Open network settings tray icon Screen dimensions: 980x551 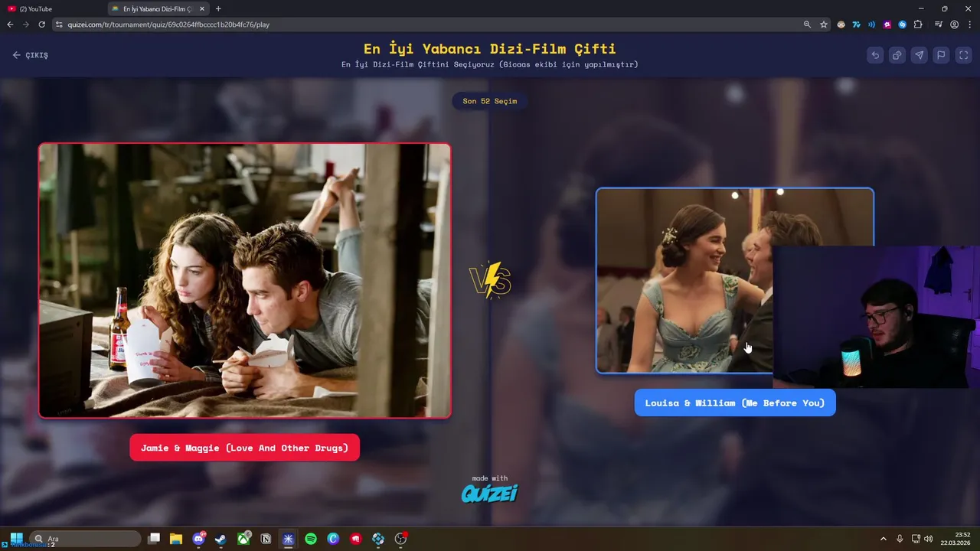[916, 539]
